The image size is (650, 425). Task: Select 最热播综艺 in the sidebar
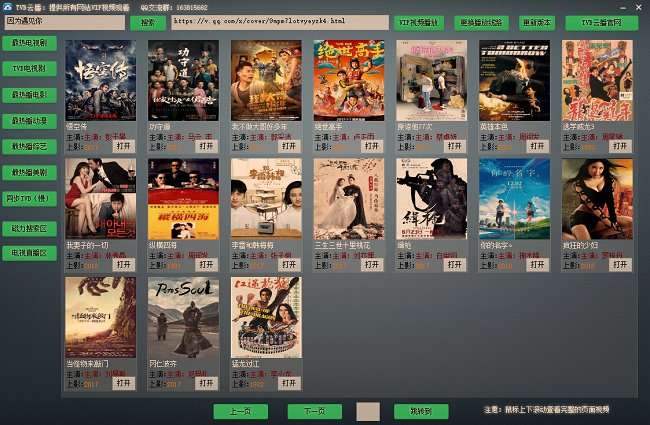(x=29, y=146)
